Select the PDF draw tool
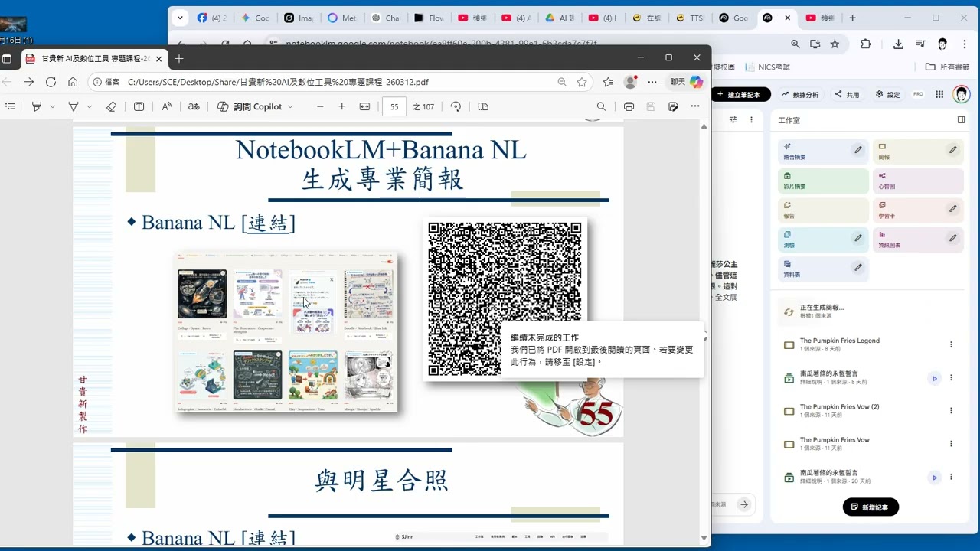The height and width of the screenshot is (551, 980). point(73,106)
